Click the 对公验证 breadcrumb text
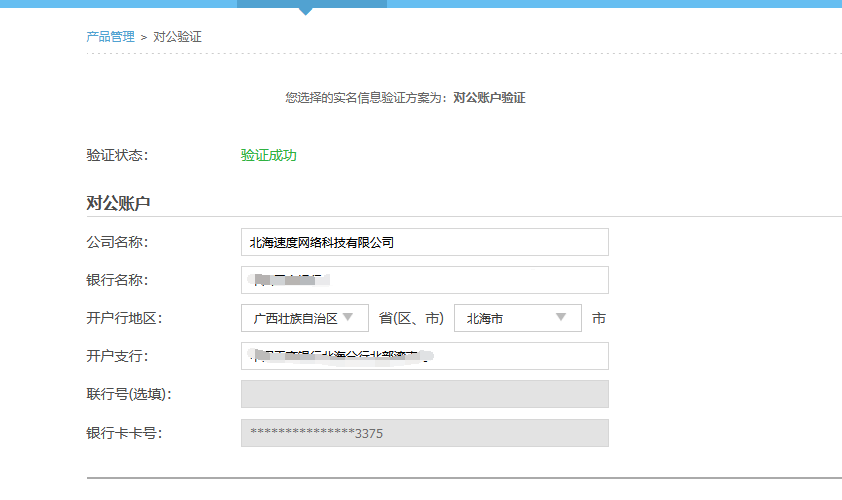 click(177, 37)
